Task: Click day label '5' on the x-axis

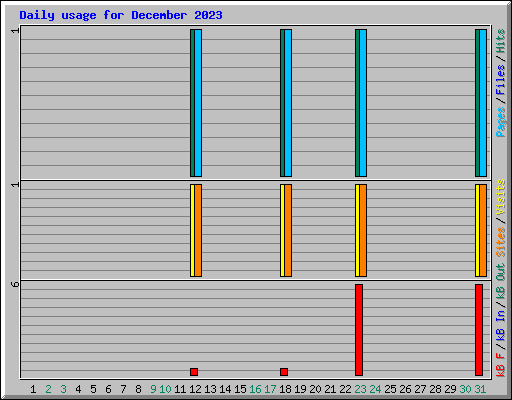Action: point(93,389)
